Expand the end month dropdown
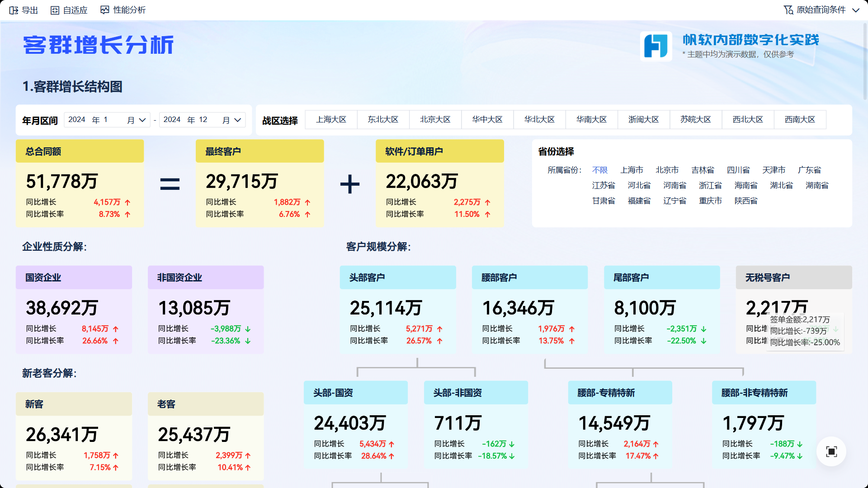868x488 pixels. click(237, 120)
